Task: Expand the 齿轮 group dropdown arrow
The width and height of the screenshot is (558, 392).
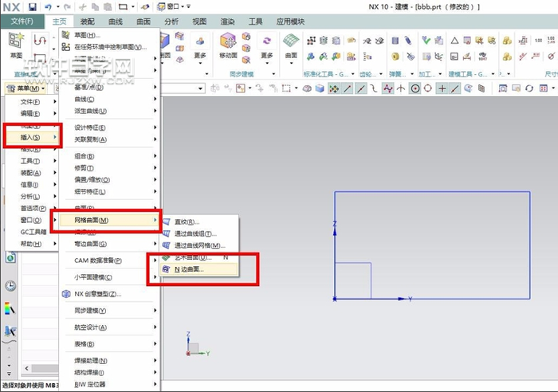Action: [x=381, y=74]
